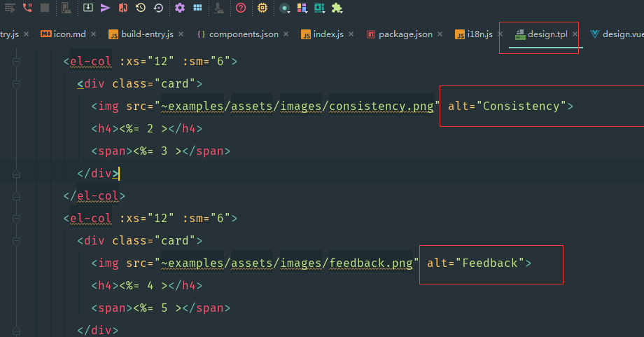Click the red compare-files icon
This screenshot has width=644, height=337.
point(122,8)
